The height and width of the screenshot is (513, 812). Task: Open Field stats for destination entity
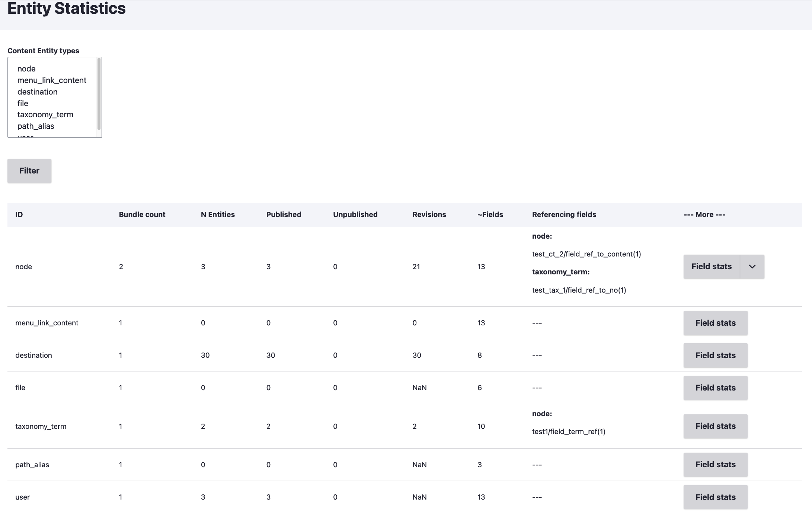(x=716, y=356)
